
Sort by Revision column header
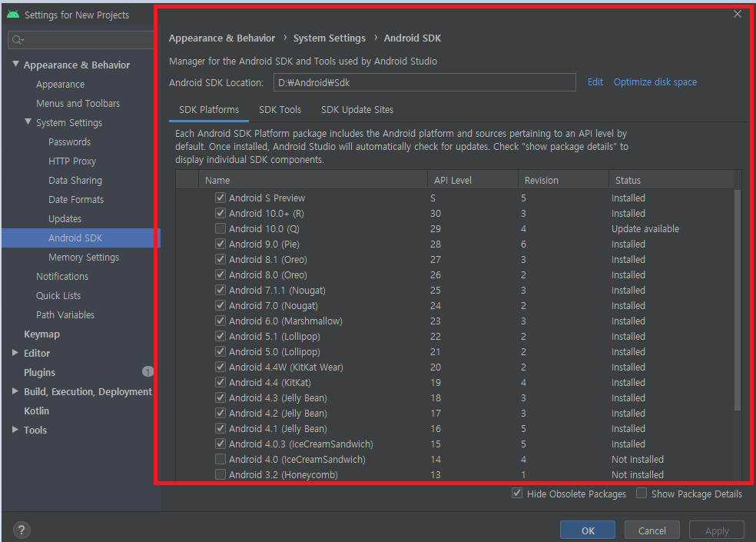pyautogui.click(x=563, y=180)
